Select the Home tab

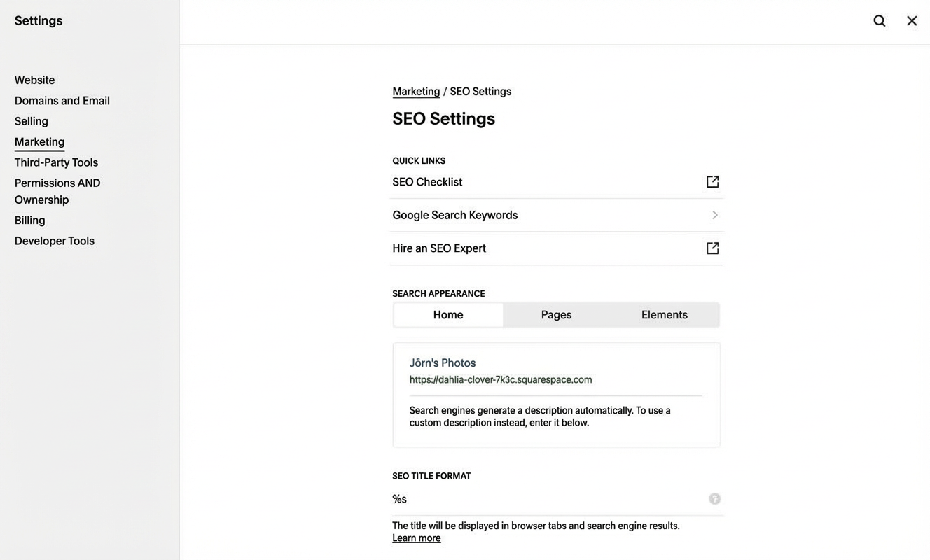coord(448,314)
